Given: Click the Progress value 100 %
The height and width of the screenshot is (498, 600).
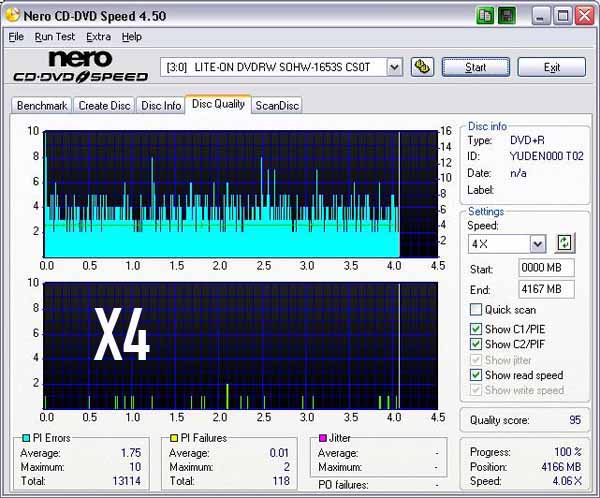Looking at the screenshot, I should pyautogui.click(x=568, y=452).
